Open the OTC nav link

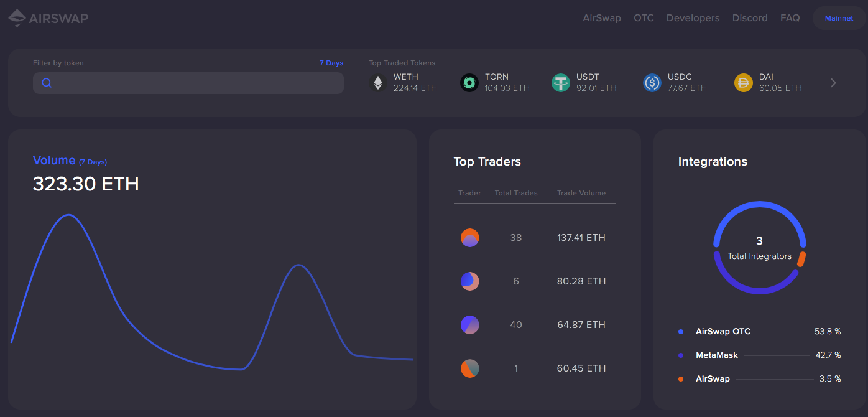644,18
